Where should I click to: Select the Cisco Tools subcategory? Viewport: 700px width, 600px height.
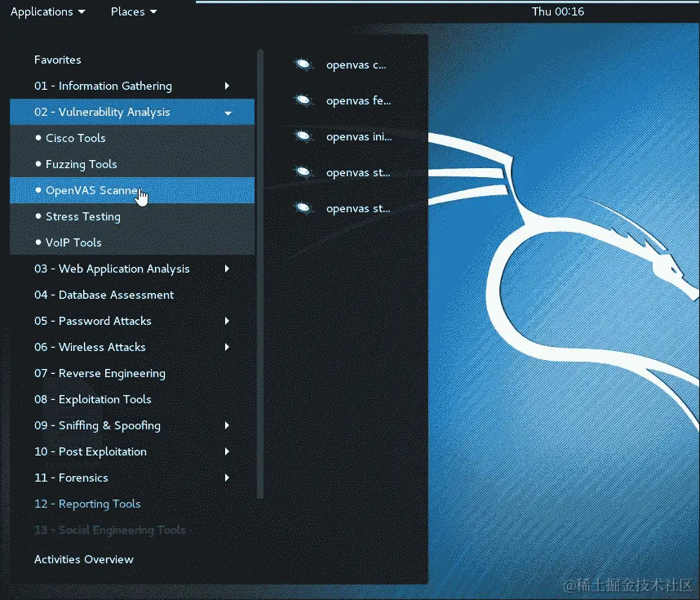[132, 138]
